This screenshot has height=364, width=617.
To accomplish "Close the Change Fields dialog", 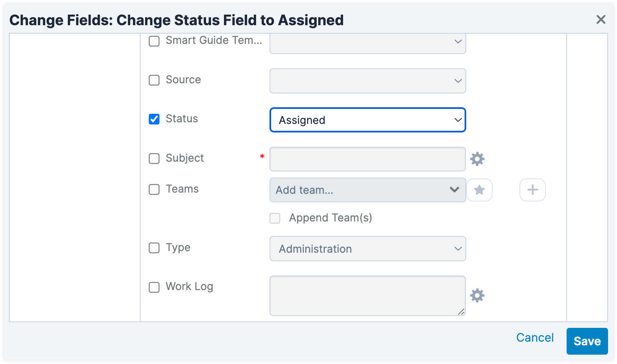I will point(601,19).
